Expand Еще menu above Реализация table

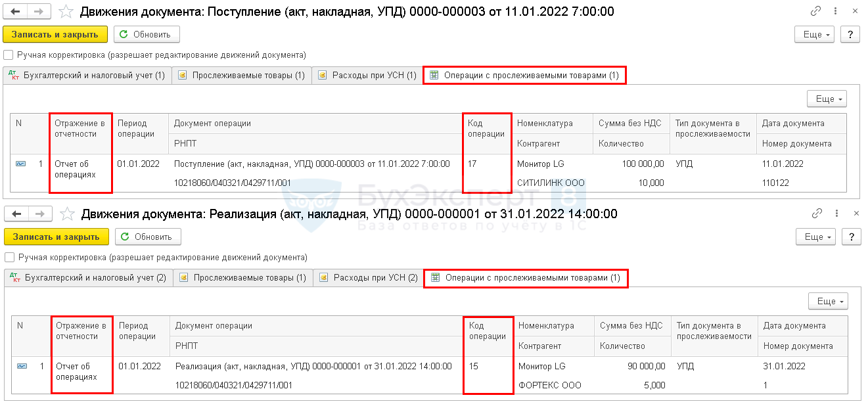(828, 301)
